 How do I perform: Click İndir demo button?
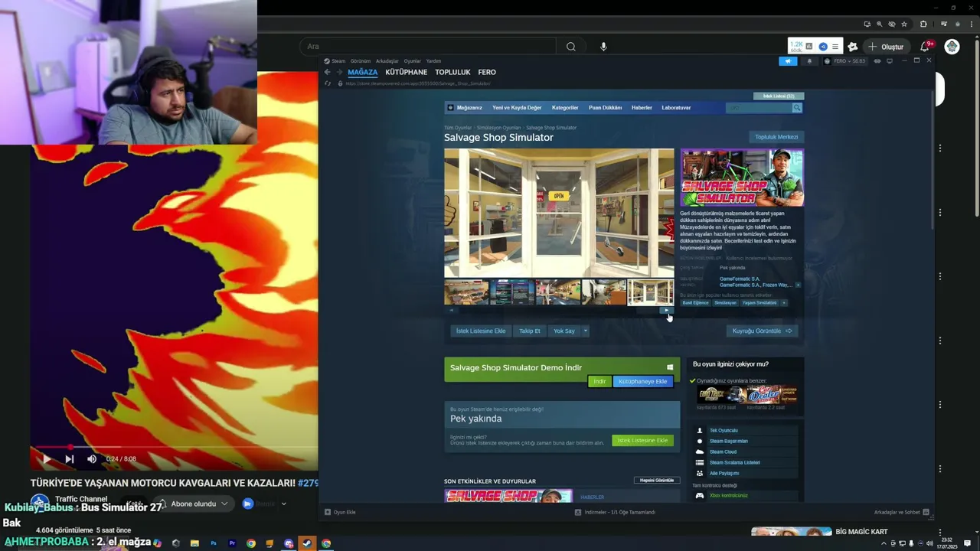point(599,381)
